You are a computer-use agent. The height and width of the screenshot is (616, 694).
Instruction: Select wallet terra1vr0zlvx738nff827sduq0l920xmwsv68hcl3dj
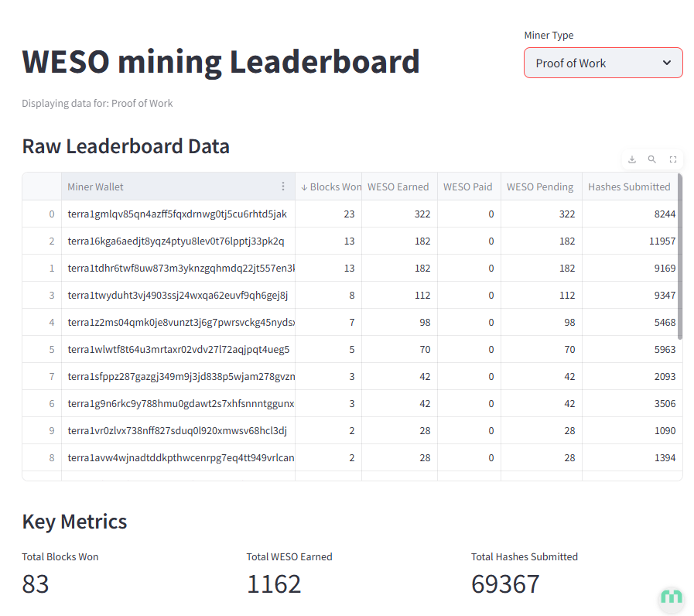tap(177, 430)
